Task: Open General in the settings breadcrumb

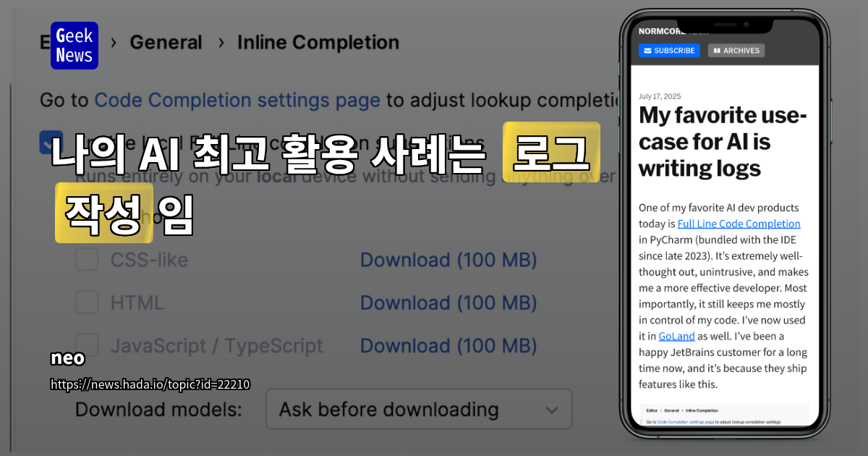Action: (166, 43)
